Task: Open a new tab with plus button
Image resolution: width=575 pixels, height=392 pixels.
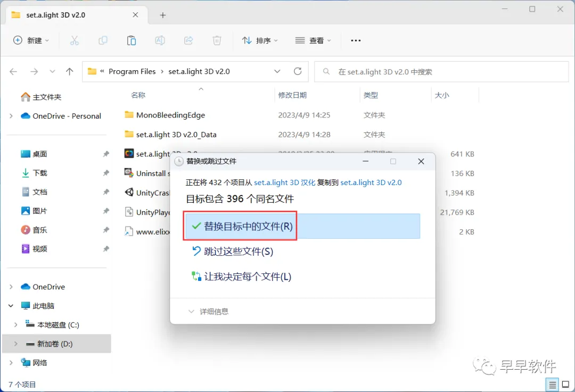Action: [x=163, y=15]
